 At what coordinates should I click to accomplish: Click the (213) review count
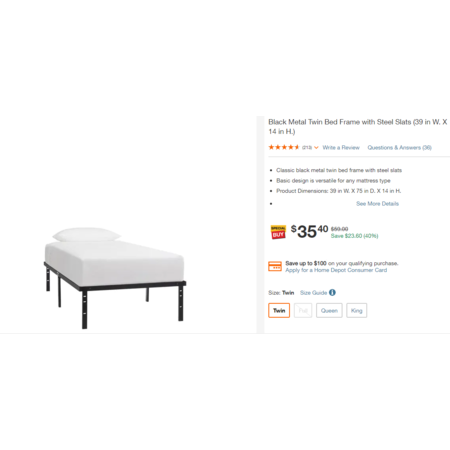pyautogui.click(x=307, y=148)
